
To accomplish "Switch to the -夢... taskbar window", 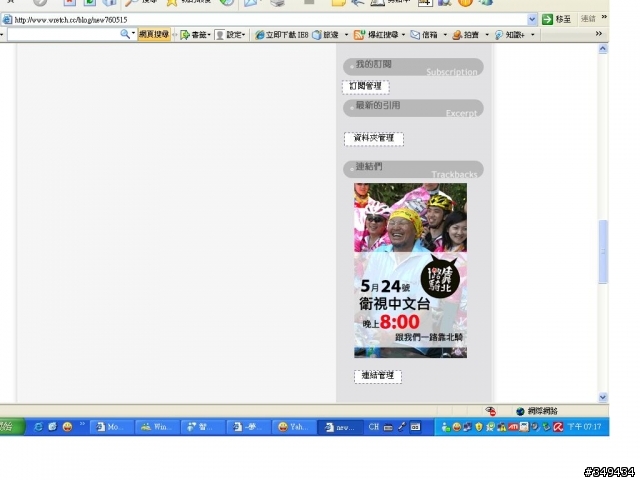I will [x=248, y=427].
